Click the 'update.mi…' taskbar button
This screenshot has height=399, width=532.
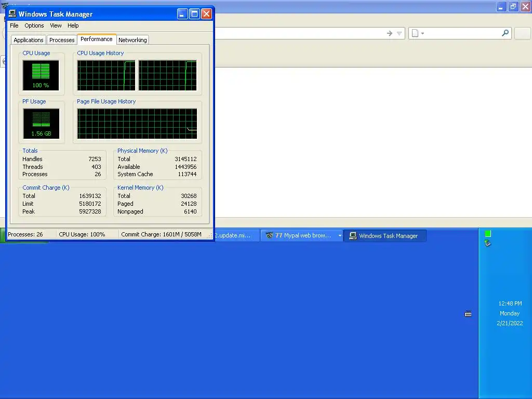(236, 235)
